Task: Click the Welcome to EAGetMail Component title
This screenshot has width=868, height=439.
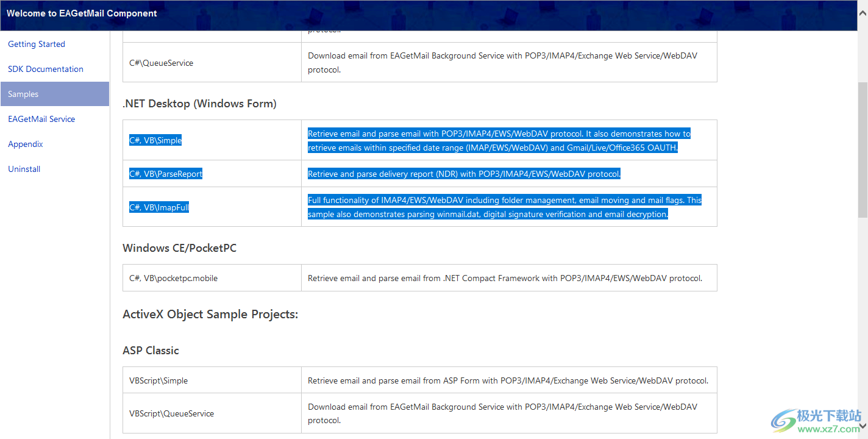Action: coord(82,13)
